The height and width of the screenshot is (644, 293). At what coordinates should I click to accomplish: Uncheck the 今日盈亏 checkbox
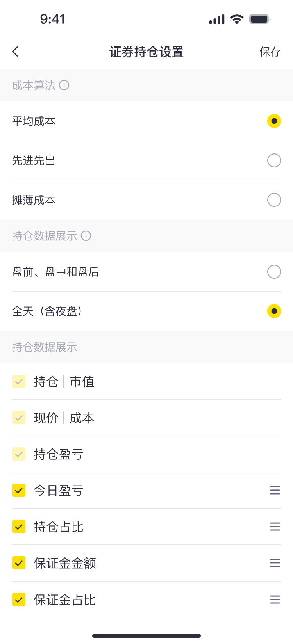coord(19,490)
